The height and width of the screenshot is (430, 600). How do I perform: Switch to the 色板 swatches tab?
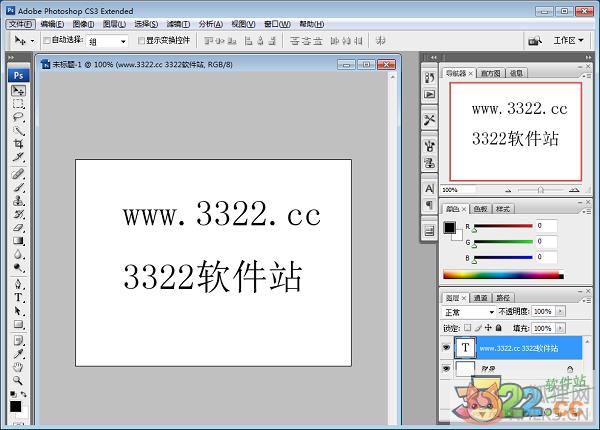click(480, 209)
